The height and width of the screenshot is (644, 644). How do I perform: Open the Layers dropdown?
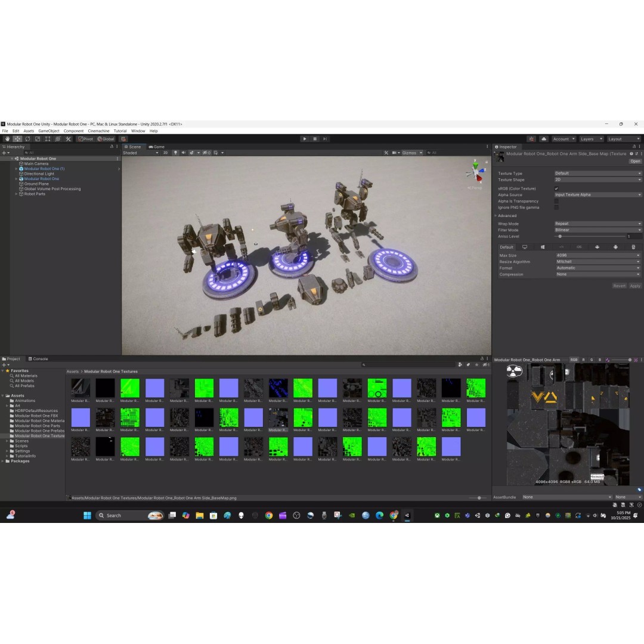coord(591,139)
